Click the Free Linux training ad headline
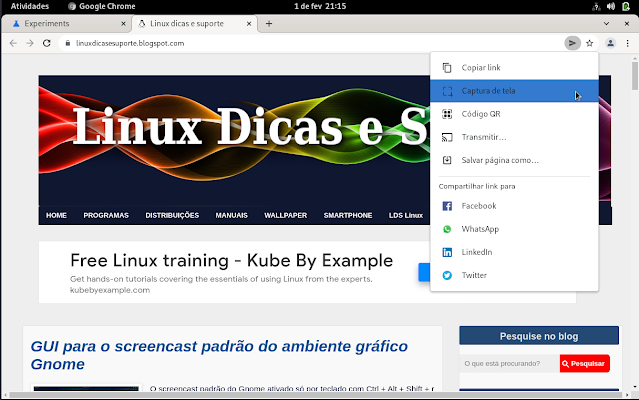Screen dimensions: 639x400 pos(231,260)
